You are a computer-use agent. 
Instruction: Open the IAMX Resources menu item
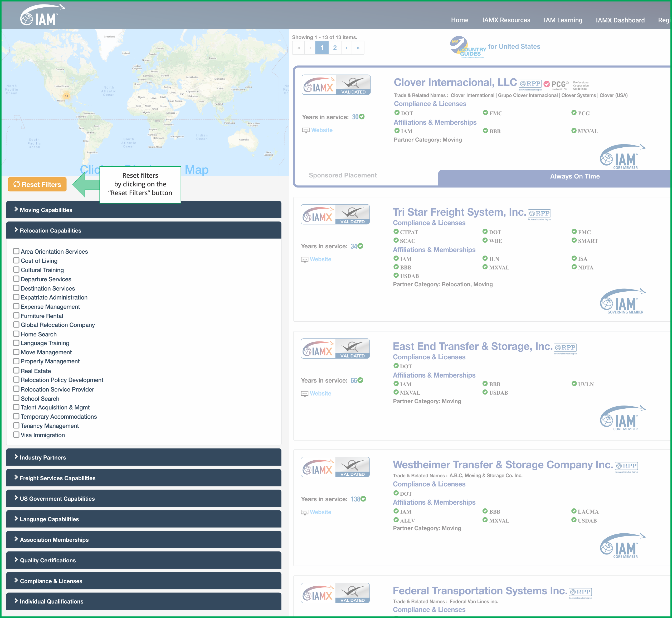[x=506, y=20]
